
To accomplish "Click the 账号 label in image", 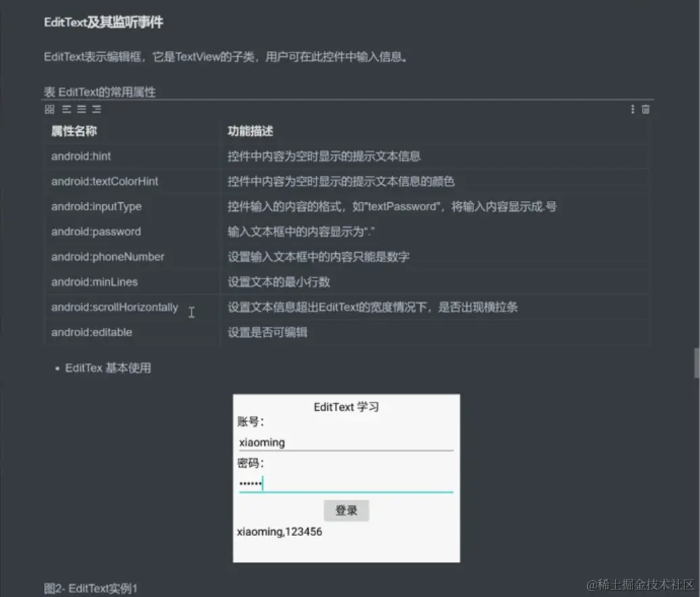I will pos(251,421).
